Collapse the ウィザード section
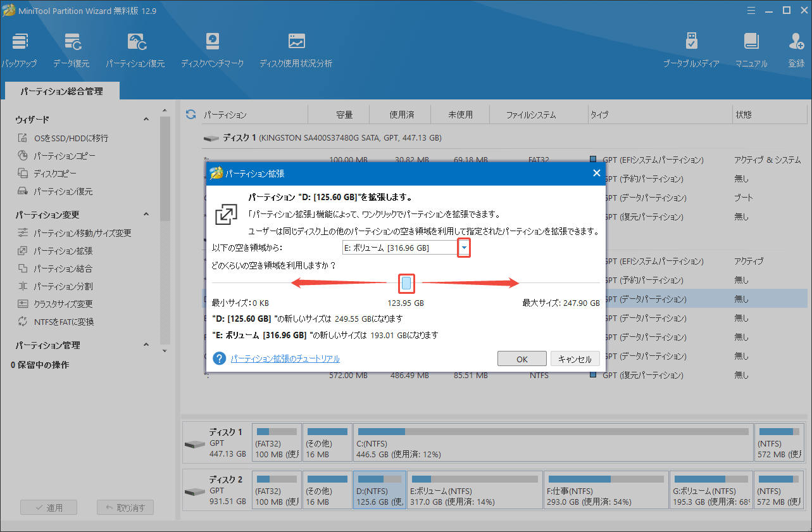The width and height of the screenshot is (812, 532). tap(146, 119)
